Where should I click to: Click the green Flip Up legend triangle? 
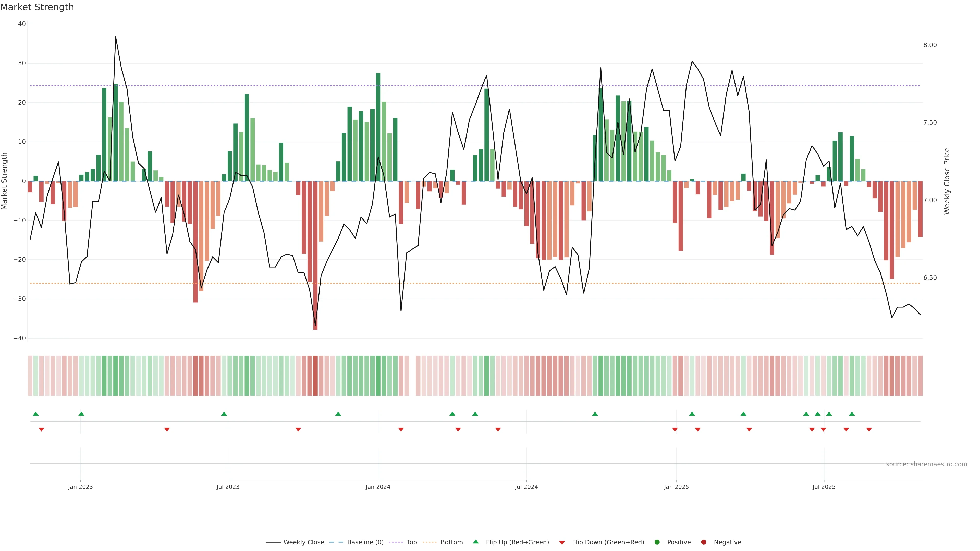(475, 542)
